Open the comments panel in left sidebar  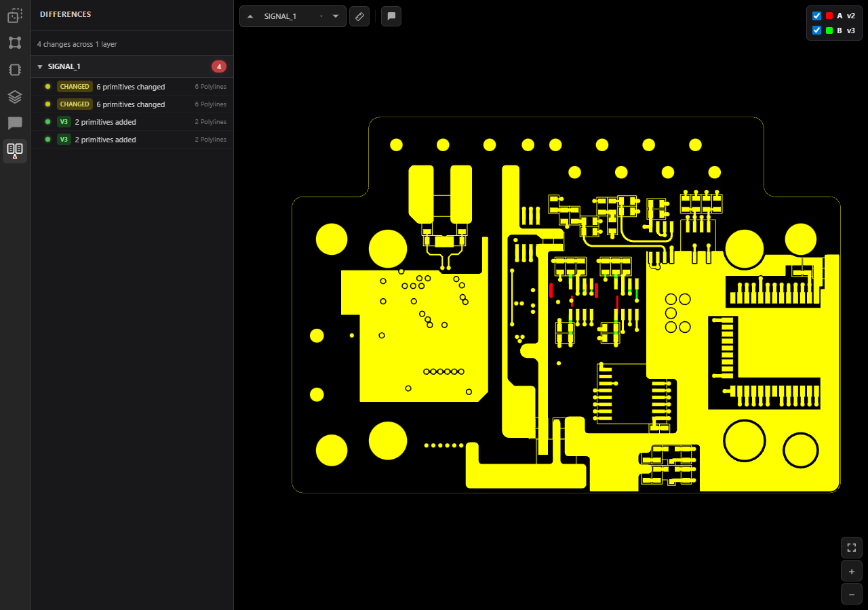pyautogui.click(x=15, y=123)
